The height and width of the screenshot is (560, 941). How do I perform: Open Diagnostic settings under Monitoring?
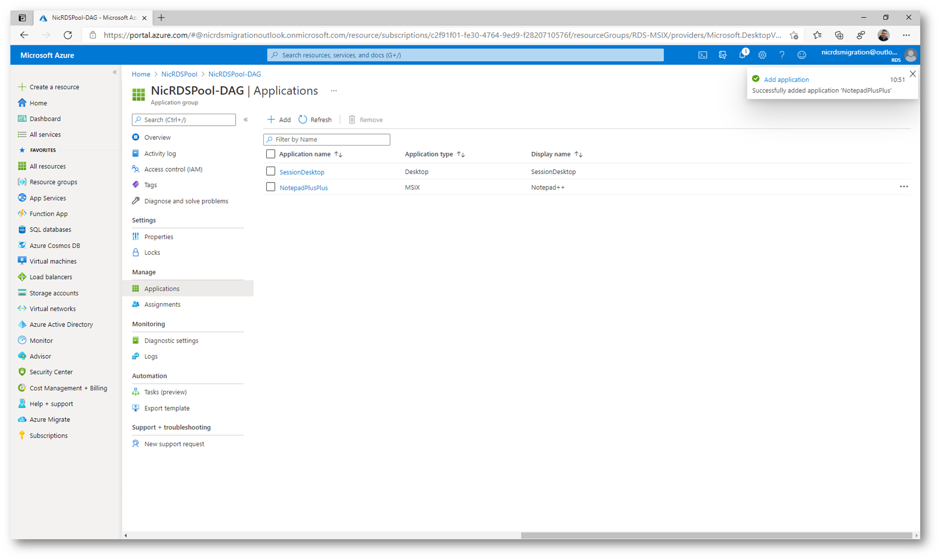(x=171, y=340)
